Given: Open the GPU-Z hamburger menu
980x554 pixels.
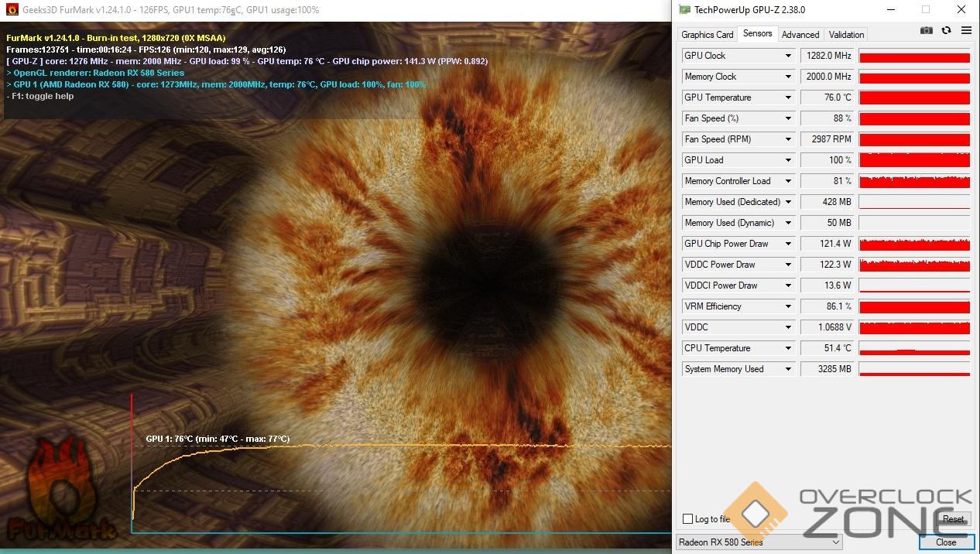Looking at the screenshot, I should pos(966,30).
